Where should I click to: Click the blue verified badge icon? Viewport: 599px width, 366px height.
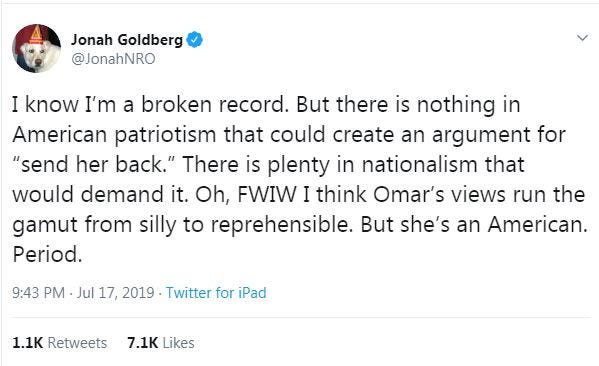[194, 40]
